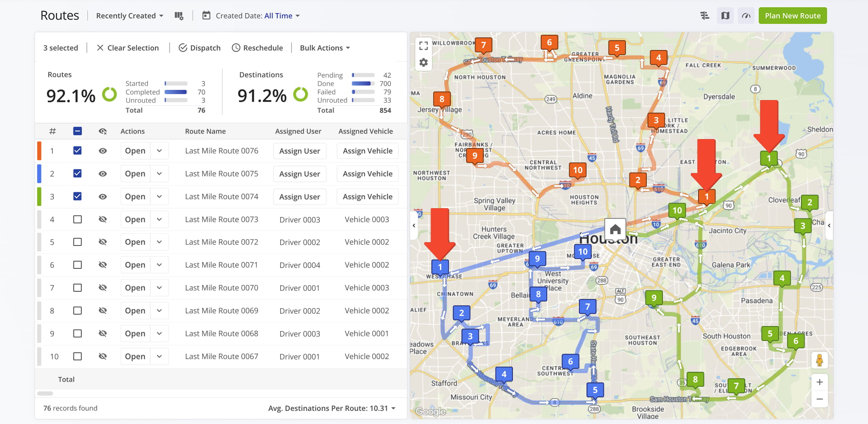The width and height of the screenshot is (868, 424).
Task: Uncheck Last Mile Route 0076 checkbox
Action: (78, 151)
